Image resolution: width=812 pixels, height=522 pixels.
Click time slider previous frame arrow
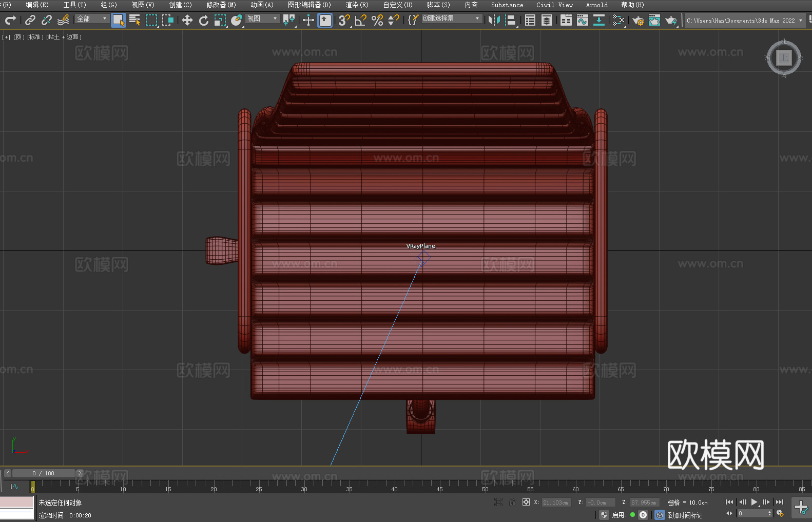coord(7,473)
